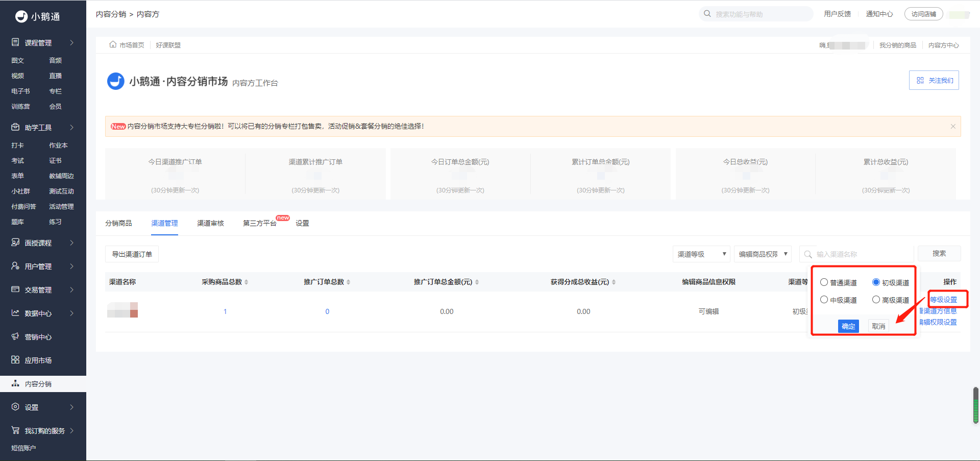Expand the 交易管理 sidebar section
980x461 pixels.
coord(43,289)
